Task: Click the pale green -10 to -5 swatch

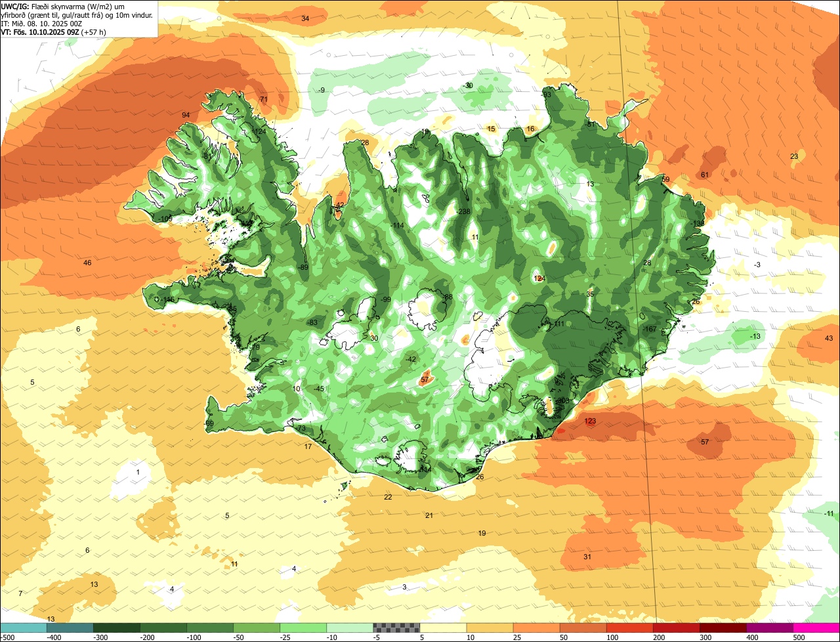Action: pyautogui.click(x=349, y=628)
